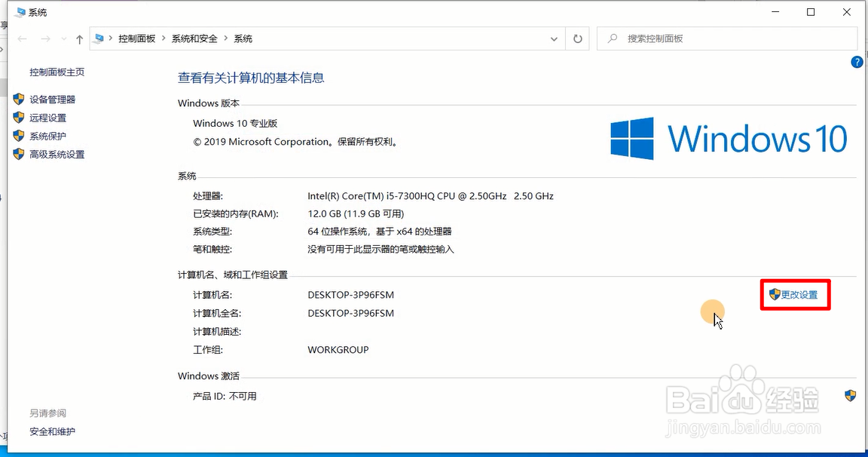Click the forward navigation arrow
The image size is (868, 457).
point(45,38)
